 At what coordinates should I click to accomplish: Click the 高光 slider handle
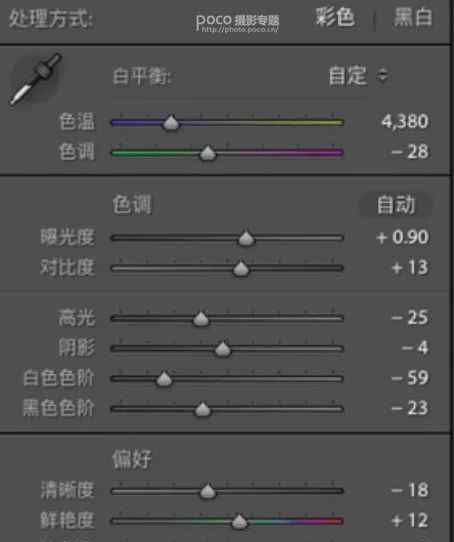[201, 318]
